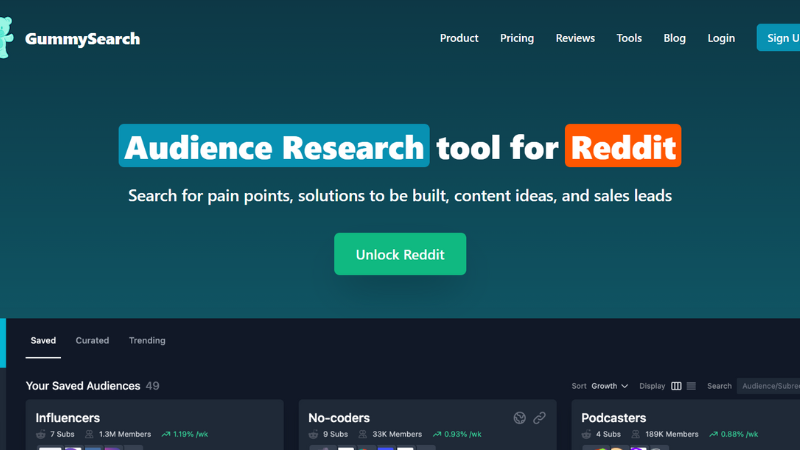The height and width of the screenshot is (450, 800).
Task: Click the audience search input field
Action: coord(768,386)
